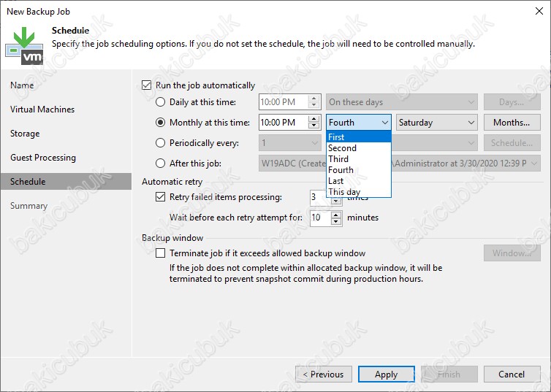The height and width of the screenshot is (392, 551).
Task: Click the backup job VM icon in header
Action: pyautogui.click(x=24, y=46)
